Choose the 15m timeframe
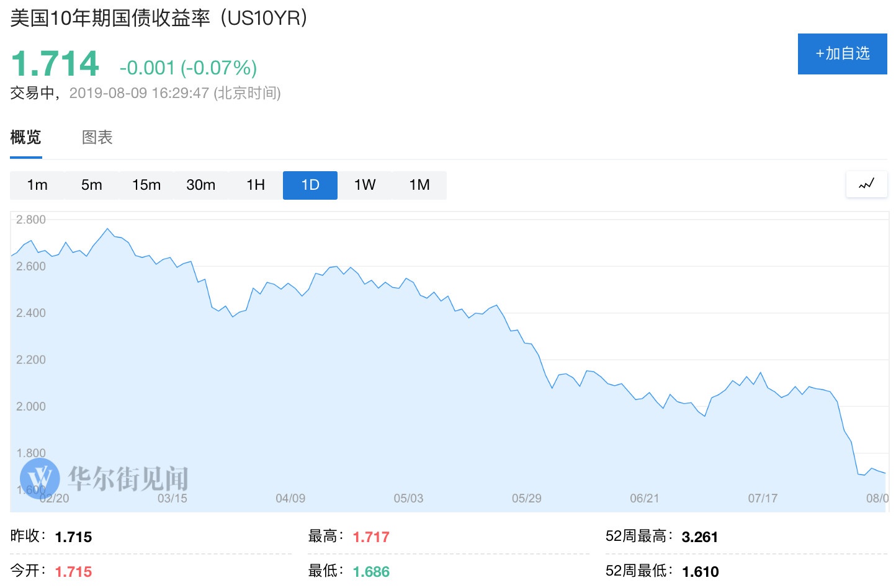Image resolution: width=896 pixels, height=588 pixels. (146, 185)
